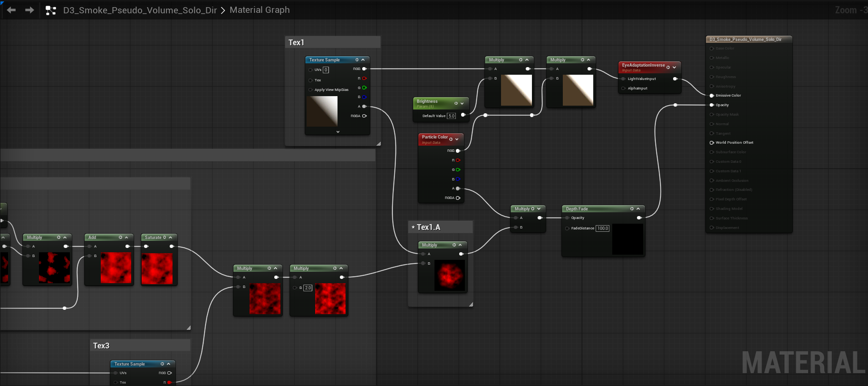Image resolution: width=868 pixels, height=386 pixels.
Task: Toggle live preview on EyeAdaptationInverse node
Action: pyautogui.click(x=668, y=67)
